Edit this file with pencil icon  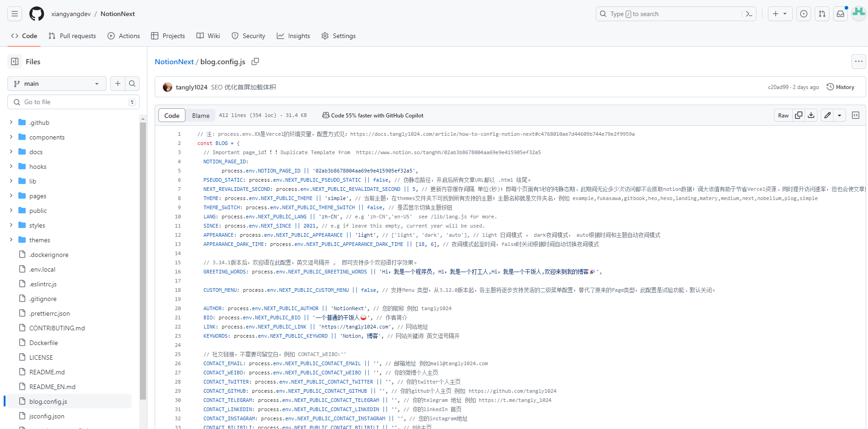[828, 115]
